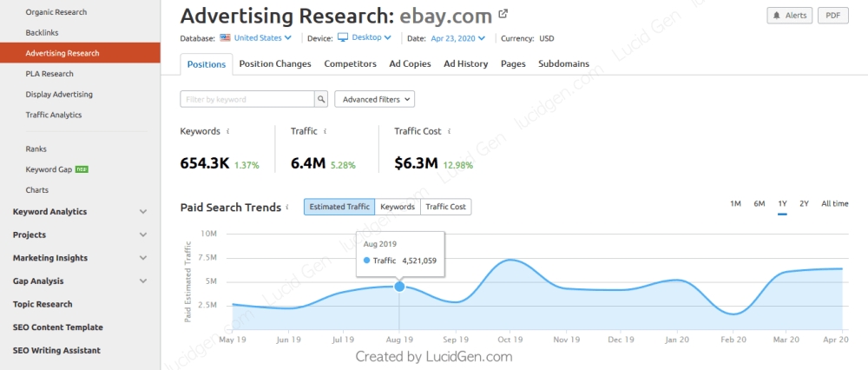This screenshot has width=868, height=370.
Task: Select Estimated Traffic chart toggle
Action: (x=339, y=207)
